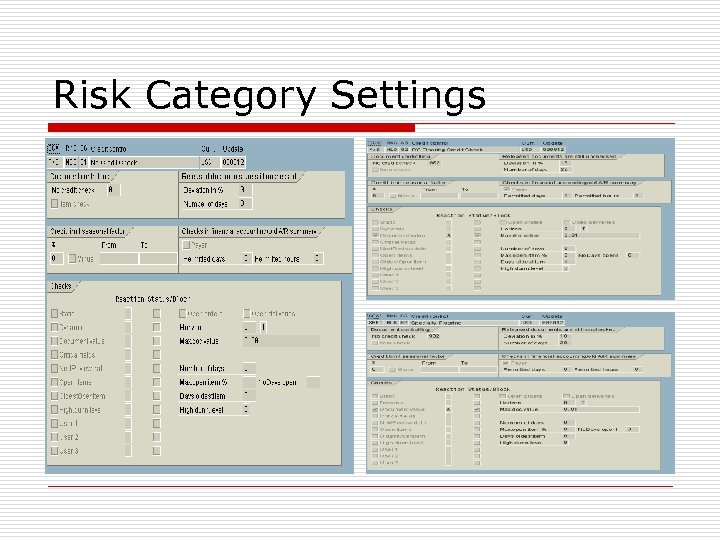The width and height of the screenshot is (720, 540).
Task: Tick OldestOpenItem check in large left panel
Action: pos(55,396)
